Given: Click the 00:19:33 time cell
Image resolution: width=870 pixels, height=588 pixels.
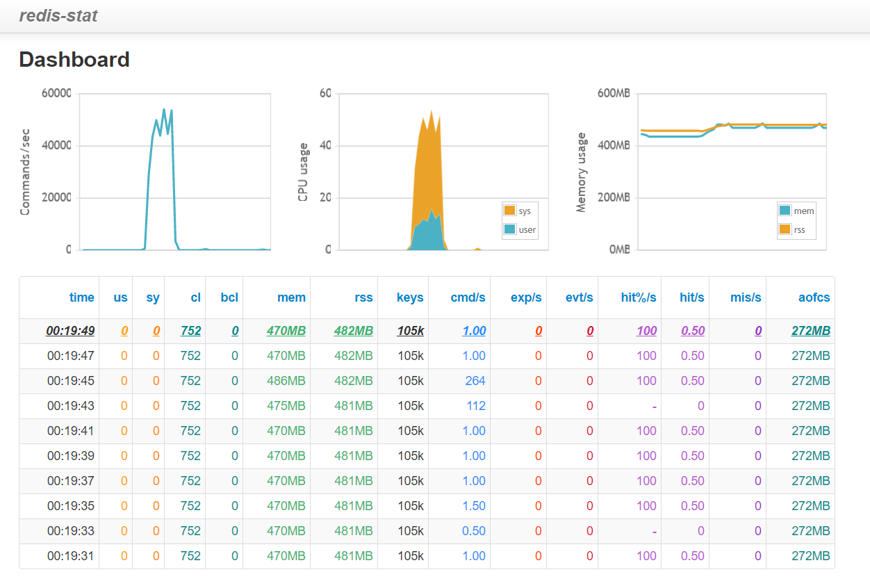Looking at the screenshot, I should coord(70,531).
